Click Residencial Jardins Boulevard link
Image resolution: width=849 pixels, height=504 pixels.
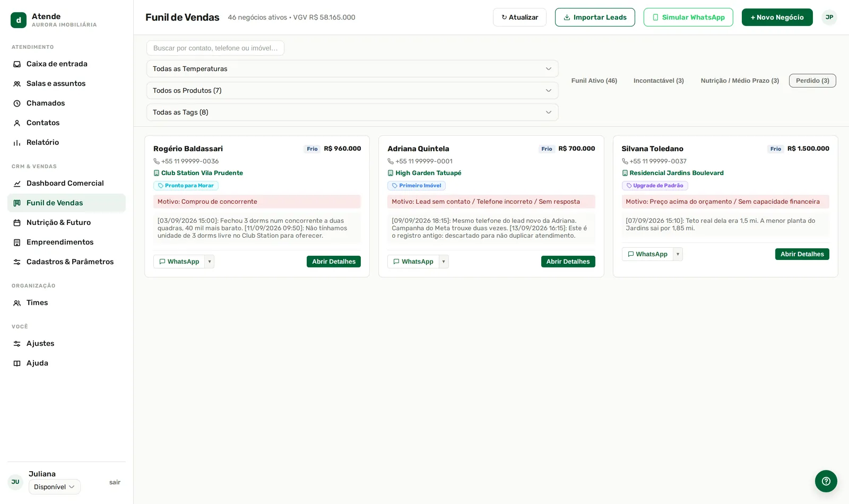coord(677,173)
